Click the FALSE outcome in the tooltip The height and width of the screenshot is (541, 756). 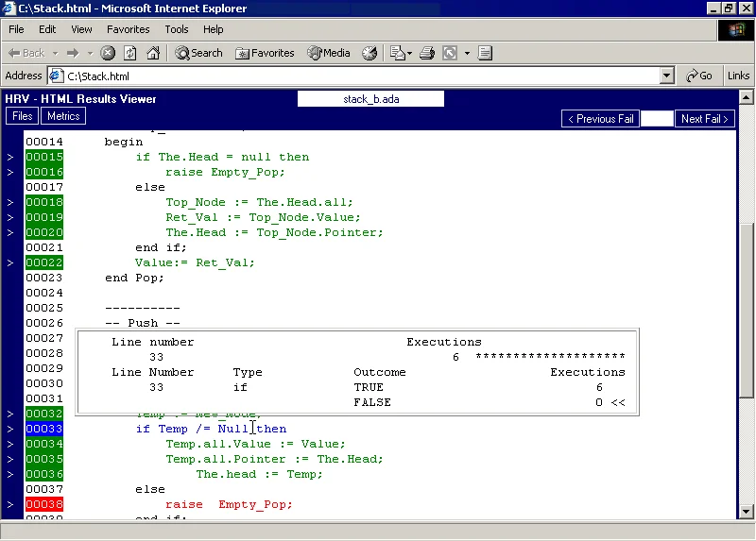tap(371, 402)
